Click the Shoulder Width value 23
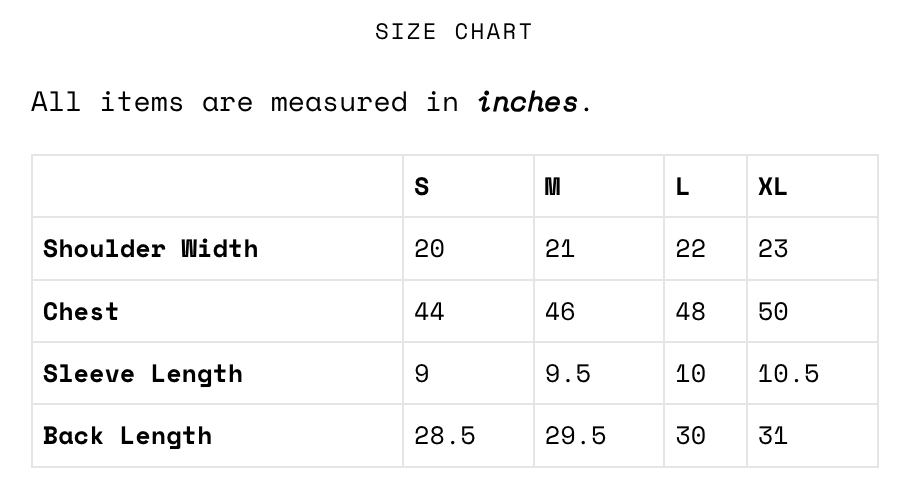The image size is (910, 500). pyautogui.click(x=773, y=249)
